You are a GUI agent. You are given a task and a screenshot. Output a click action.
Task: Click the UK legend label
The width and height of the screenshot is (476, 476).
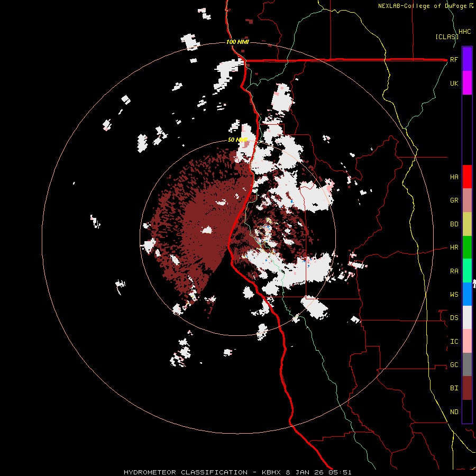tap(454, 83)
